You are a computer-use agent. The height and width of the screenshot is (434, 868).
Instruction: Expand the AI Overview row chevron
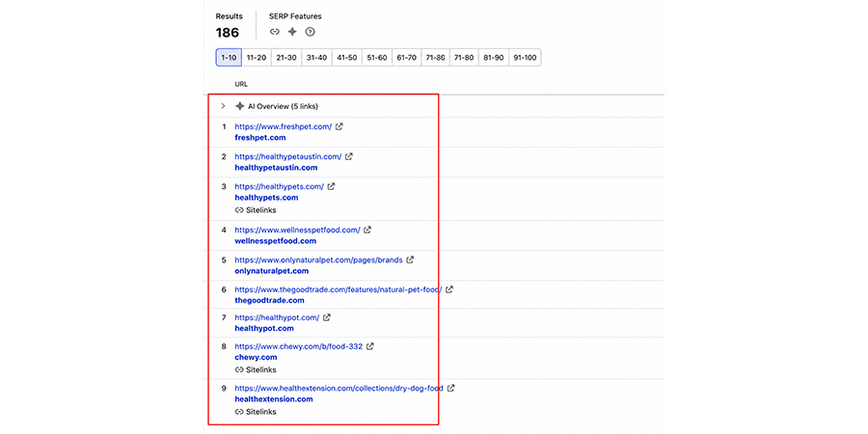(223, 106)
